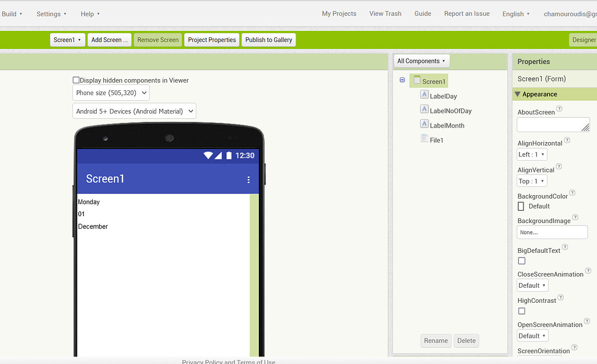This screenshot has width=597, height=364.
Task: Open the phone's three-dot overflow menu
Action: (x=248, y=179)
